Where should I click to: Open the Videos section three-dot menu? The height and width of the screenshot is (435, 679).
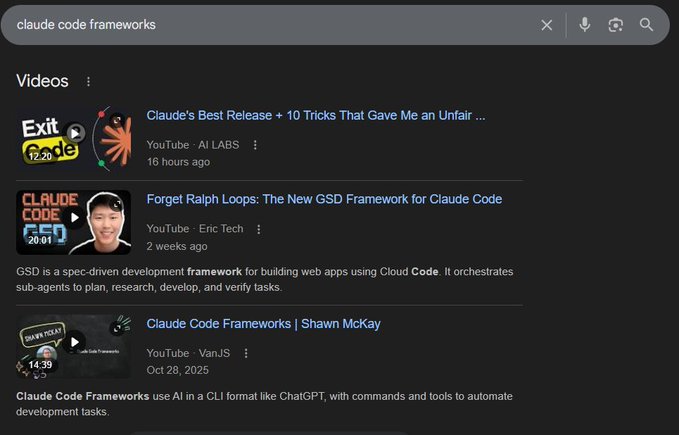(x=88, y=82)
